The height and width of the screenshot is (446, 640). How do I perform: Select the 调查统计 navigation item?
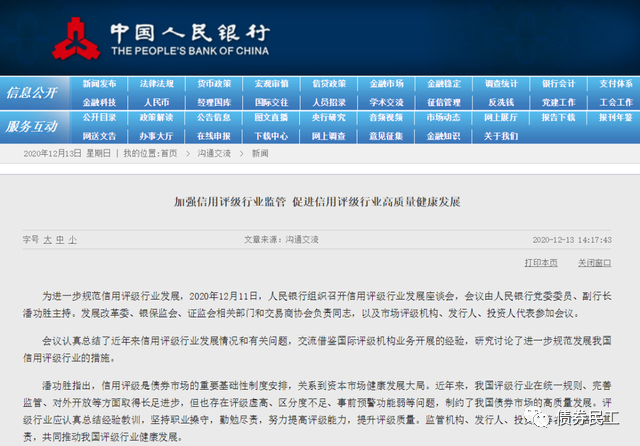click(x=500, y=84)
